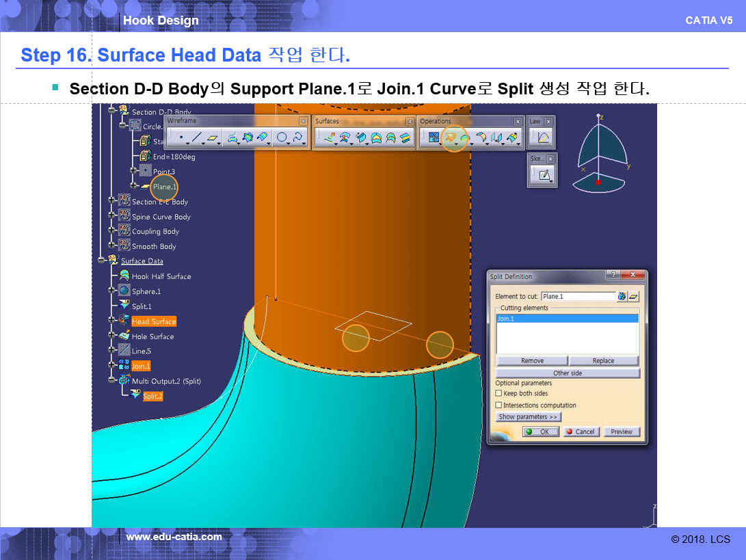This screenshot has height=560, width=746.
Task: Click Show parameters button
Action: [529, 417]
